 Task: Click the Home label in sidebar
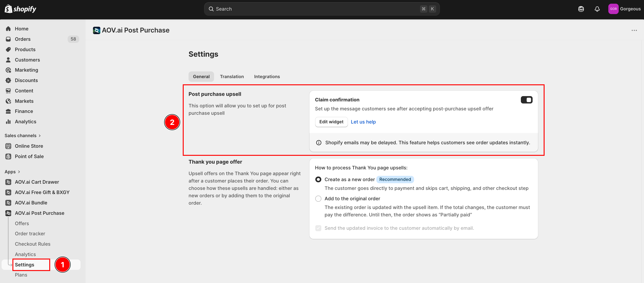click(21, 29)
